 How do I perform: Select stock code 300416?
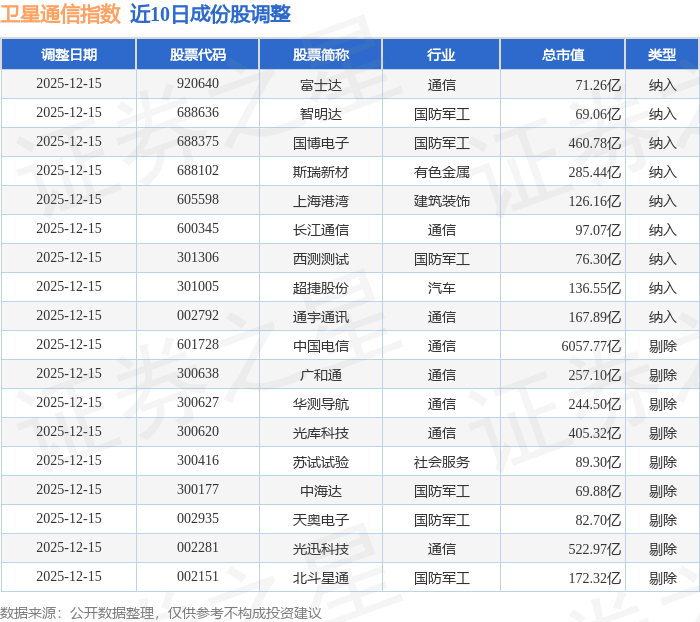pos(198,461)
